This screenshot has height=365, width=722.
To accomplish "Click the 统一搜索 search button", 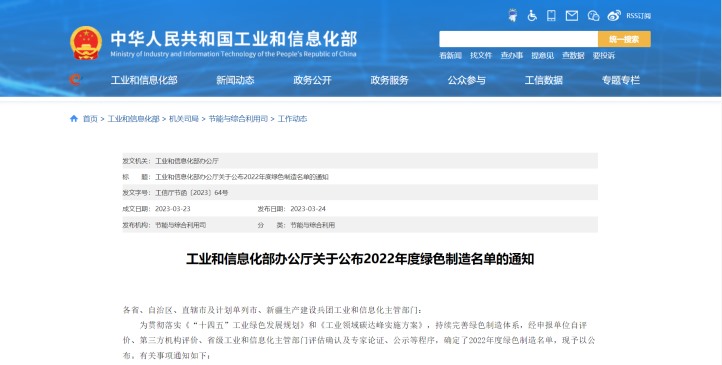I will [x=624, y=39].
